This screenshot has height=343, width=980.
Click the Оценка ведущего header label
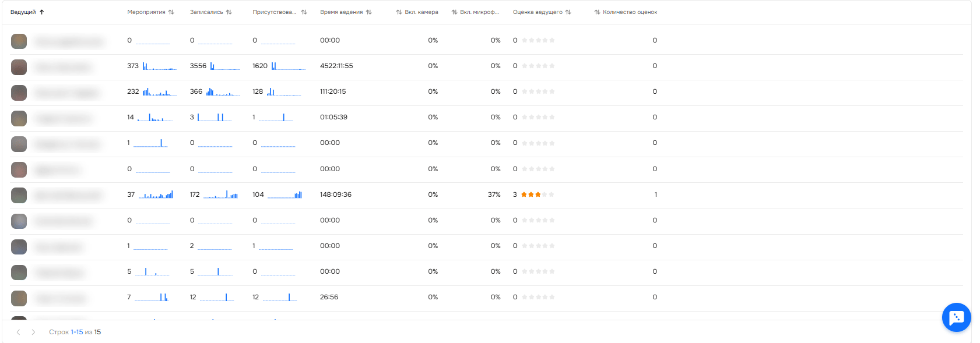coord(538,12)
